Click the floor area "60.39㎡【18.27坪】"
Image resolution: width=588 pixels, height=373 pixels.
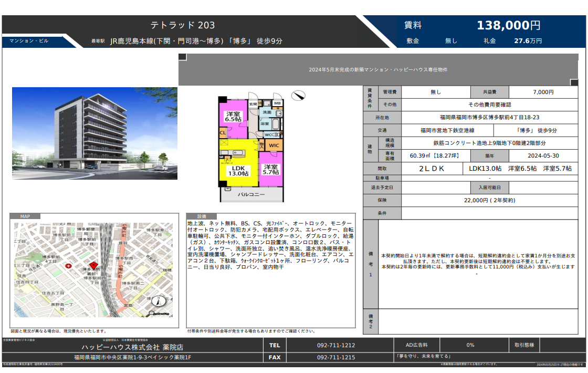[x=435, y=156]
